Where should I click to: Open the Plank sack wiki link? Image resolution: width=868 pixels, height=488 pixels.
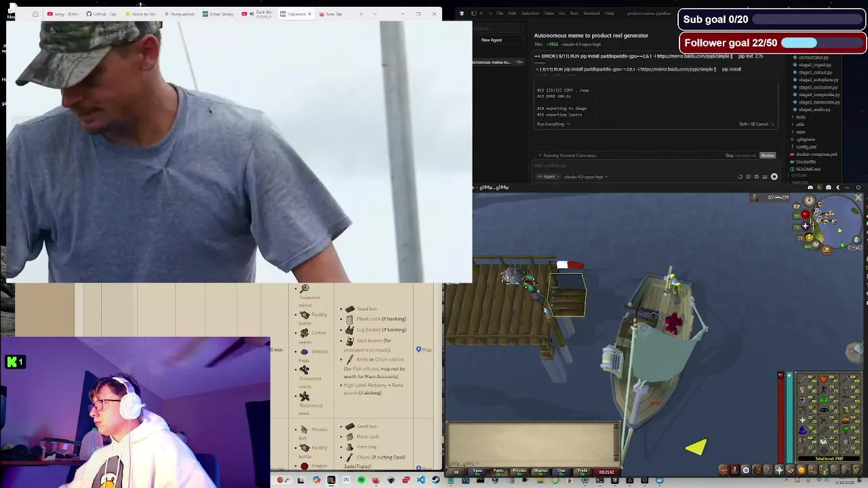coord(367,319)
